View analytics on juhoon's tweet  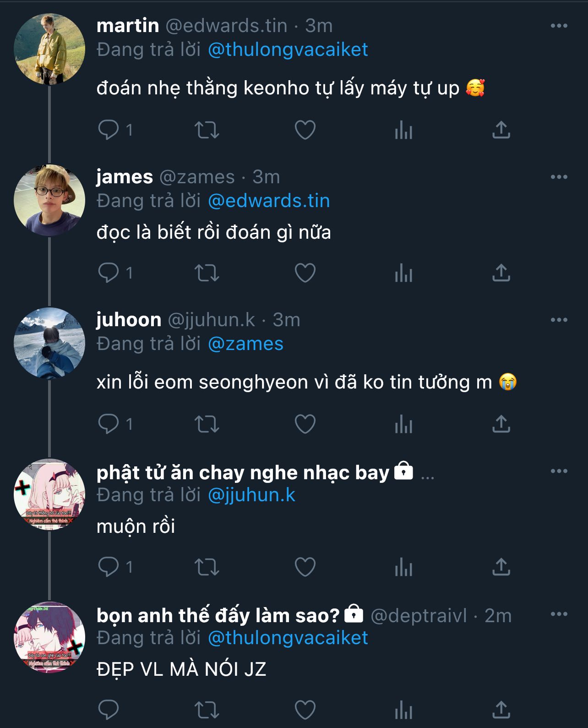click(403, 424)
